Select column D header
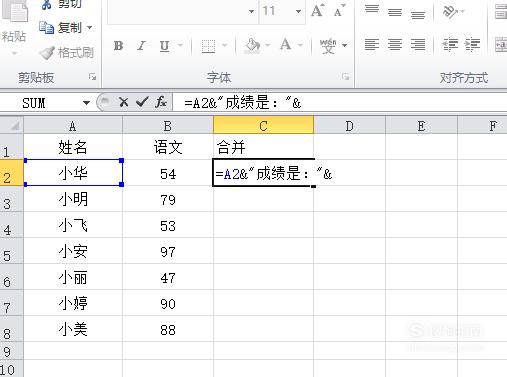The height and width of the screenshot is (377, 507). 349,126
